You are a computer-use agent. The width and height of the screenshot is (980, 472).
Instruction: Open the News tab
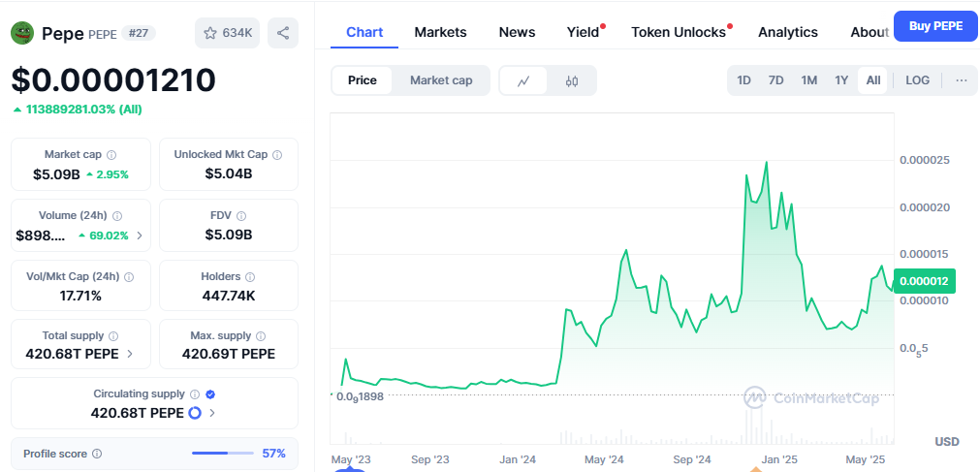pos(517,32)
